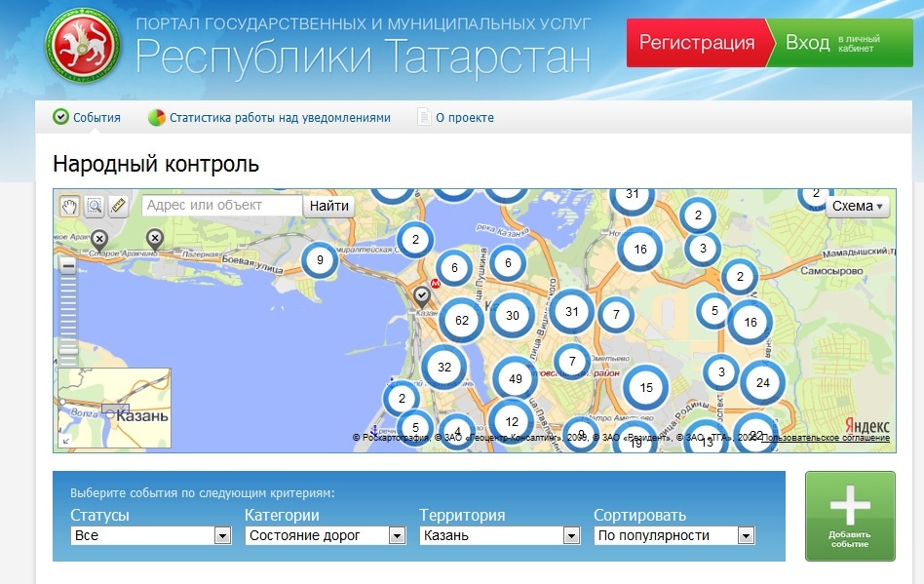
Task: Expand the Статусы dropdown
Action: coord(222,535)
